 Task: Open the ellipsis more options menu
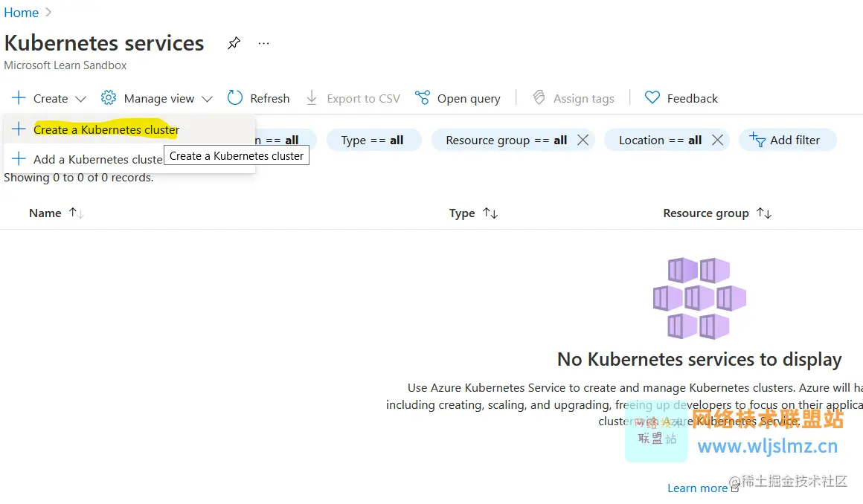(x=263, y=43)
